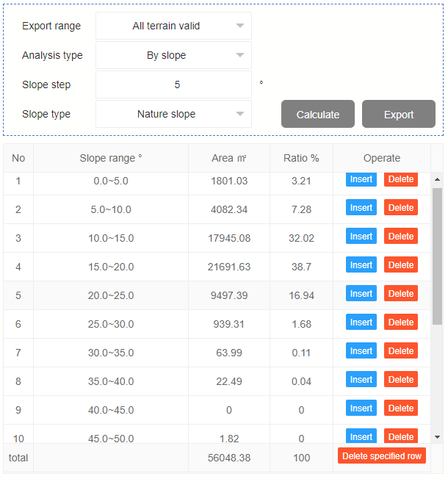448x479 pixels.
Task: Open the Export range dropdown
Action: tap(173, 26)
